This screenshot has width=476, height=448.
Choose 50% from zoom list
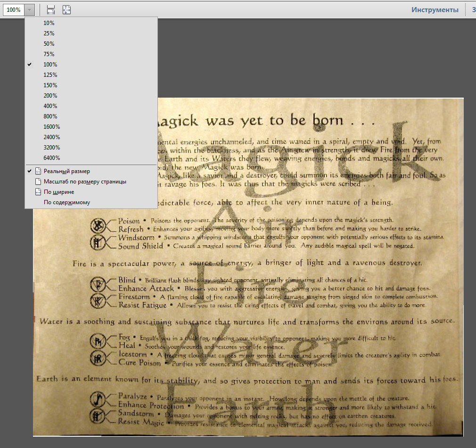(49, 44)
